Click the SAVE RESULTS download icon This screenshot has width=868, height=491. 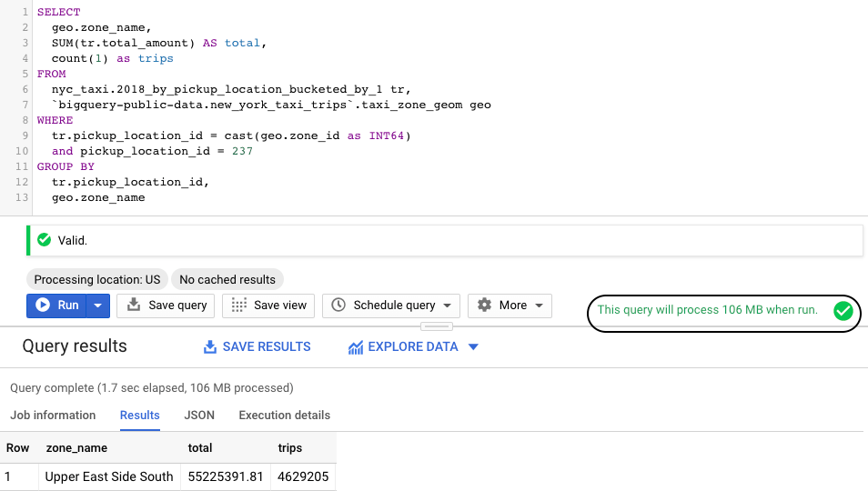pos(210,346)
